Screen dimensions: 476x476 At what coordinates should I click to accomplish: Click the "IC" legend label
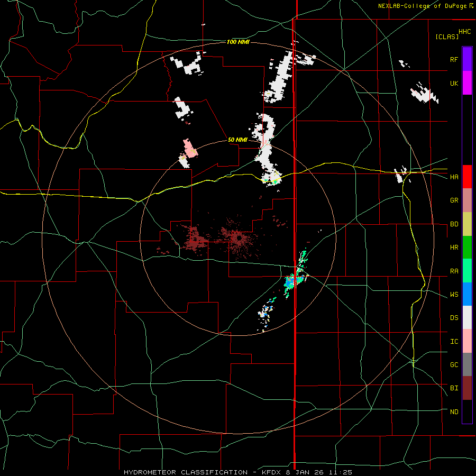tap(454, 342)
